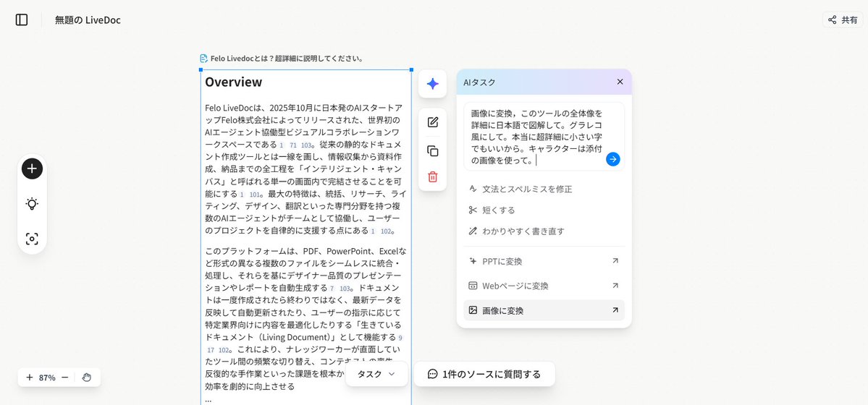Screen dimensions: 868x405
Task: Click 1件のソースに質問する button
Action: point(484,374)
